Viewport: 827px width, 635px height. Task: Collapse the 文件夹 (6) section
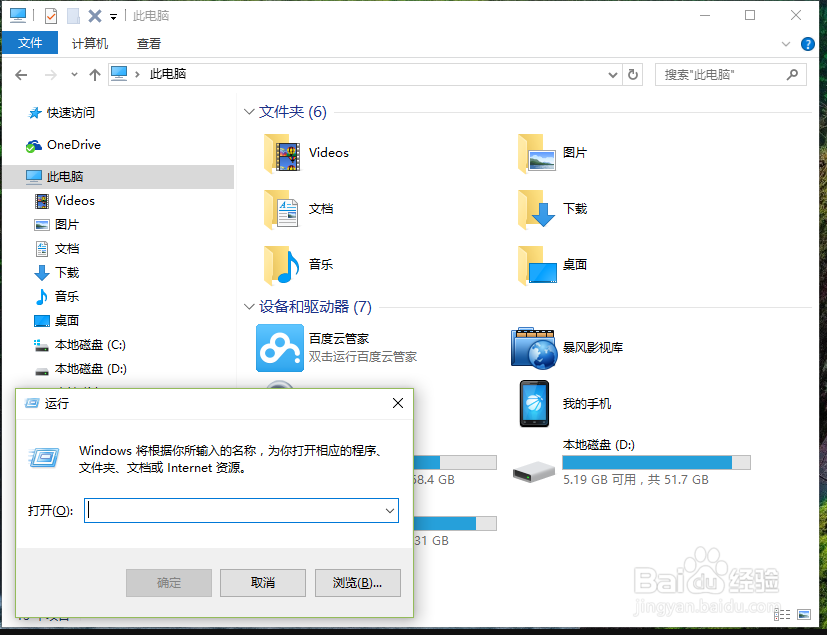click(248, 111)
